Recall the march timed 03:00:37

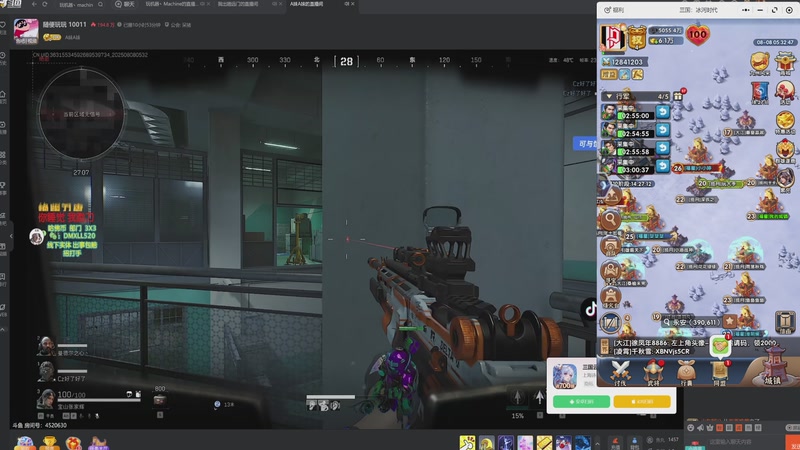(663, 166)
